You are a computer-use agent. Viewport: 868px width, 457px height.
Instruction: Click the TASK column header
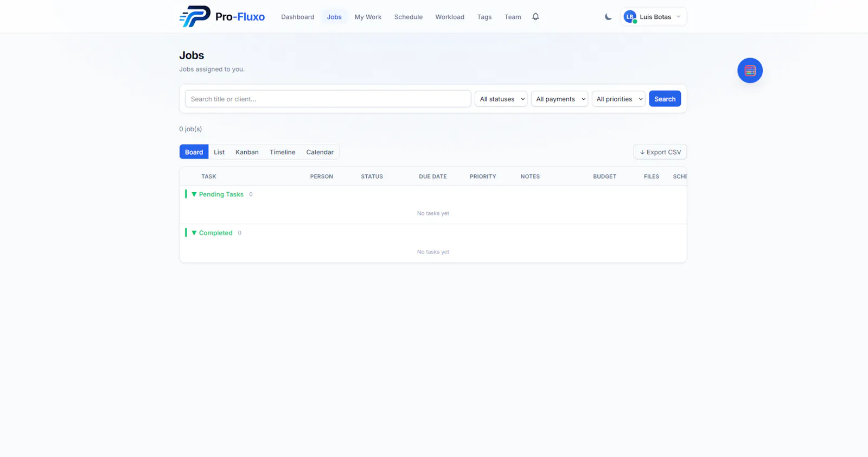pos(209,176)
